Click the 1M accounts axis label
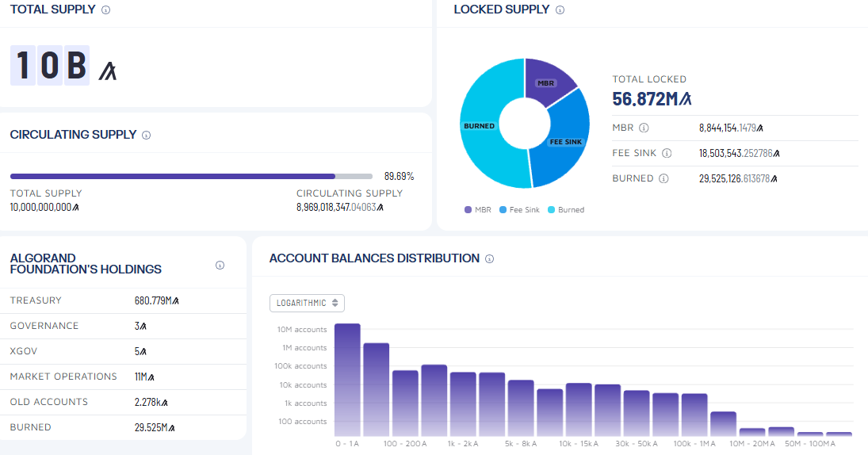Image resolution: width=868 pixels, height=455 pixels. [x=304, y=348]
